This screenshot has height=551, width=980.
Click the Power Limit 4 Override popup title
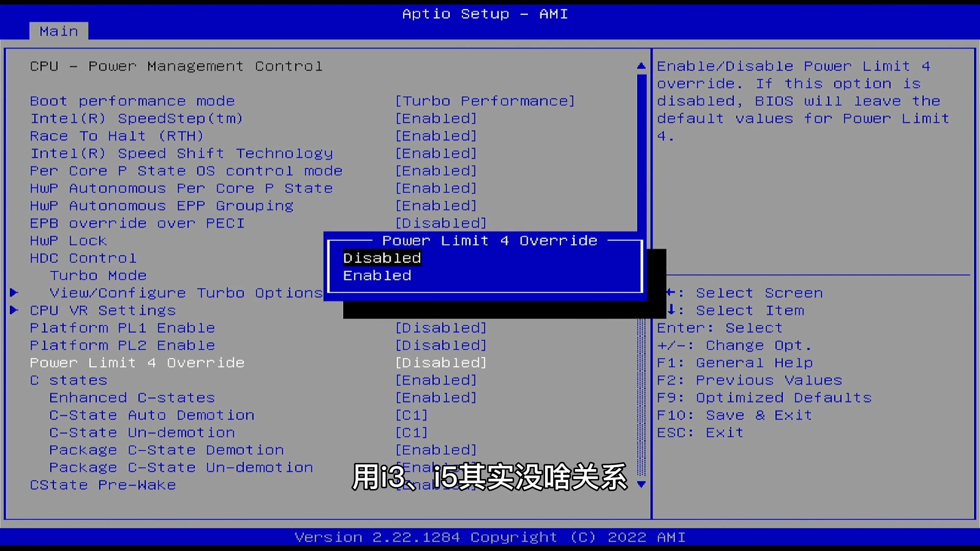point(490,241)
